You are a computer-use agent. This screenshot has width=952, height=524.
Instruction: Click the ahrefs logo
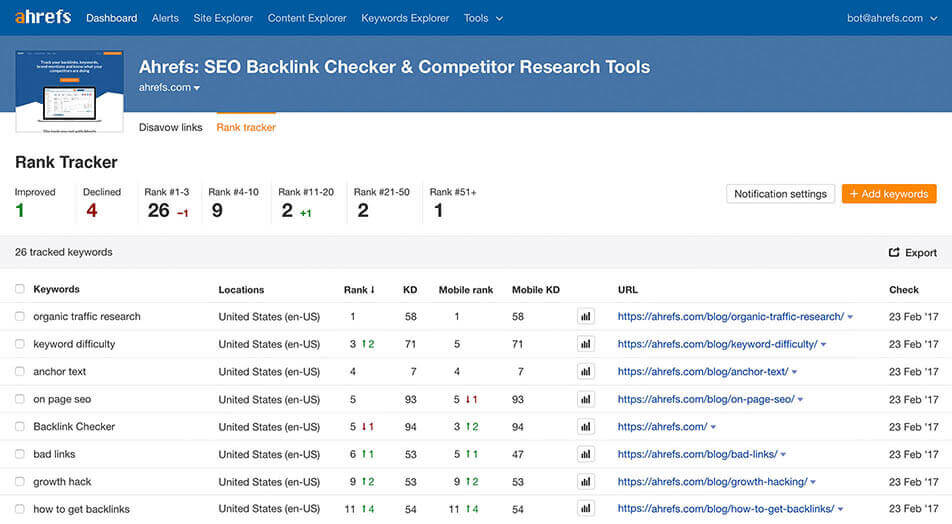[x=43, y=17]
